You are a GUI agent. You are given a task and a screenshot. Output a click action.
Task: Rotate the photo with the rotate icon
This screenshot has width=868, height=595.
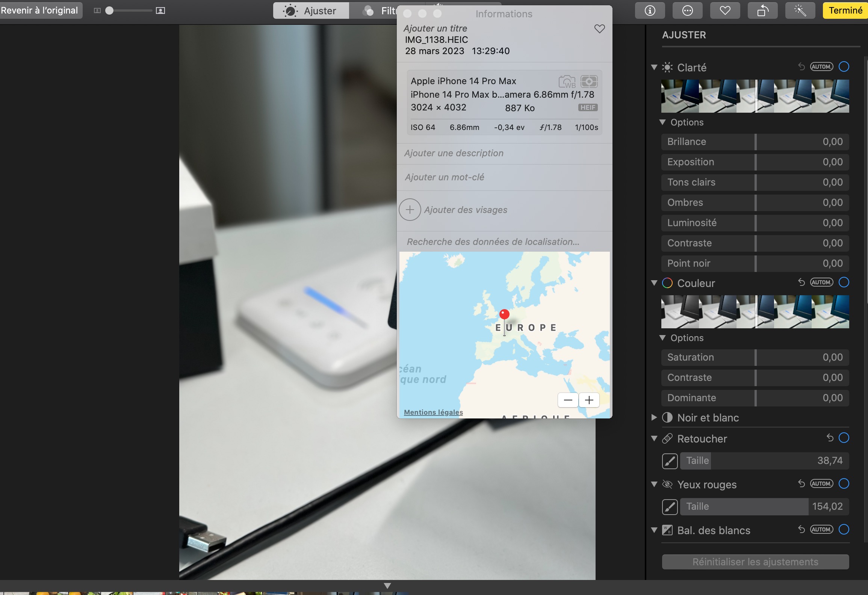[762, 11]
